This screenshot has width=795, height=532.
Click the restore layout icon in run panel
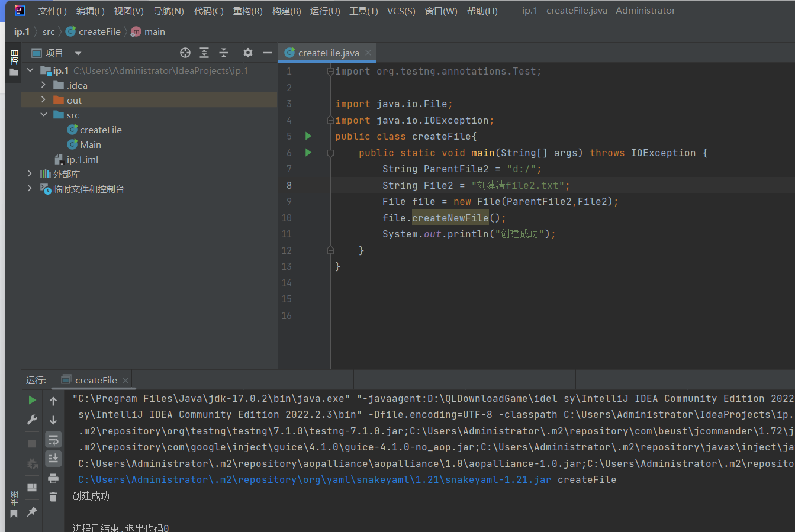point(32,488)
